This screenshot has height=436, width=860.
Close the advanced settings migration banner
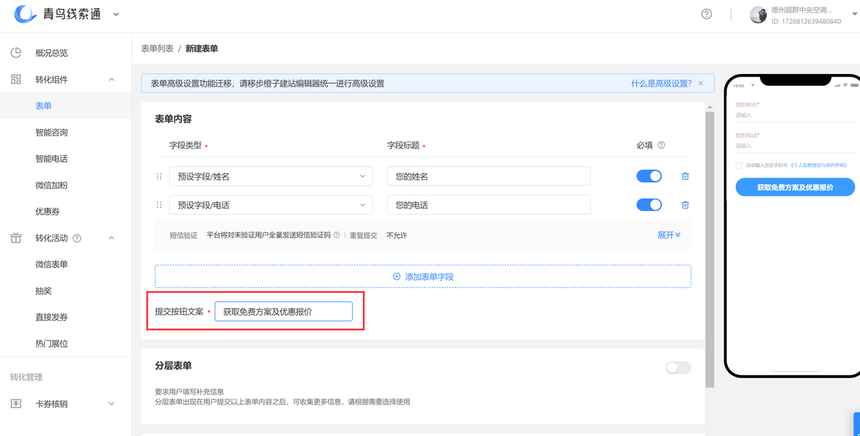pos(701,84)
